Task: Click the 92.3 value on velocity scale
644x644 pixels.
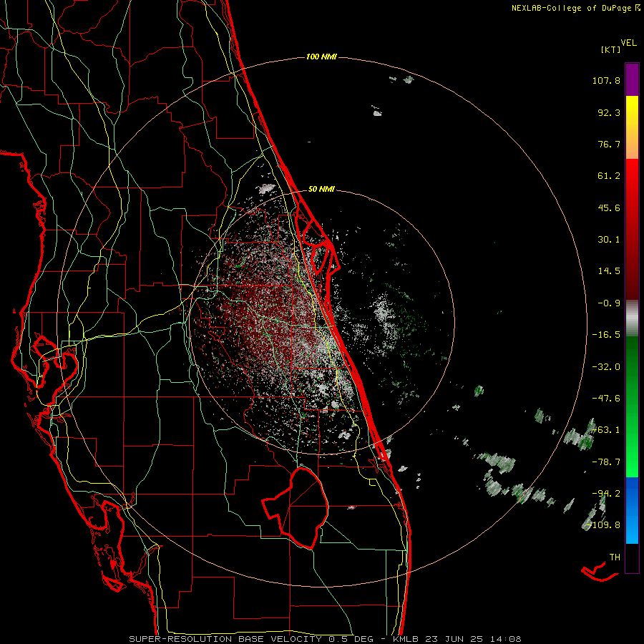Action: click(609, 112)
